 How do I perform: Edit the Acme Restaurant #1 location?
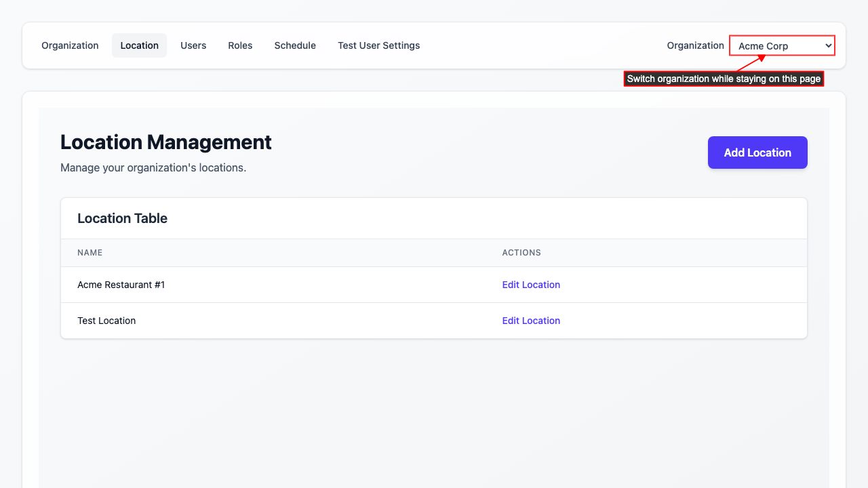531,285
